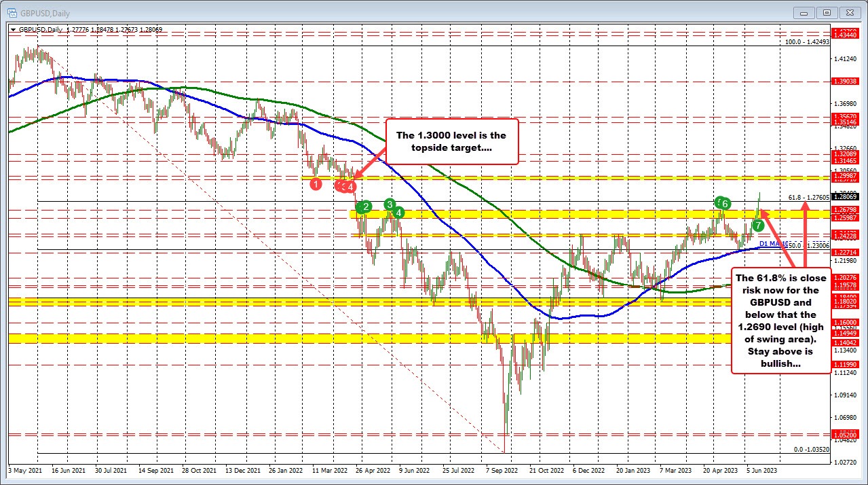Click the 1.36980 price scale value
Viewport: 868px width, 485px height.
point(845,103)
